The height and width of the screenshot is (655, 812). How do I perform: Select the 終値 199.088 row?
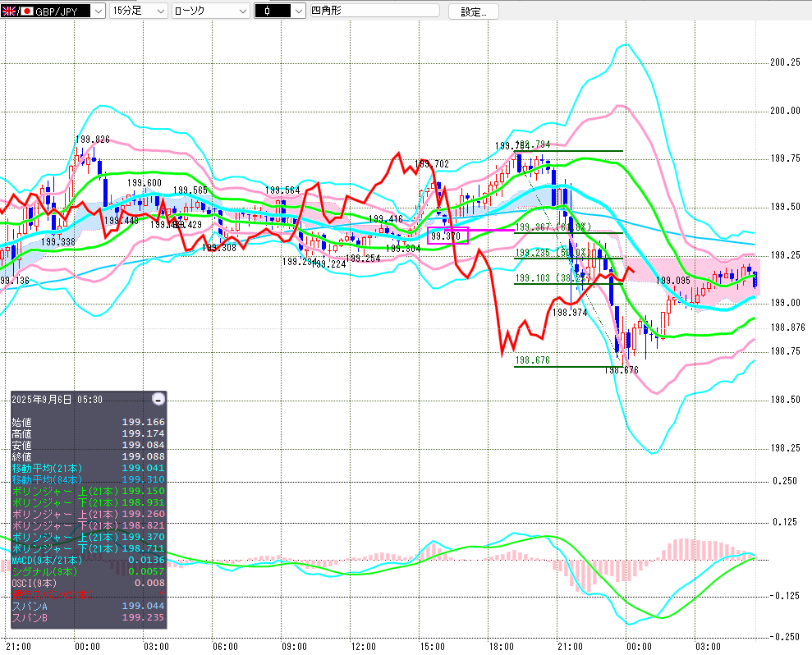point(89,456)
